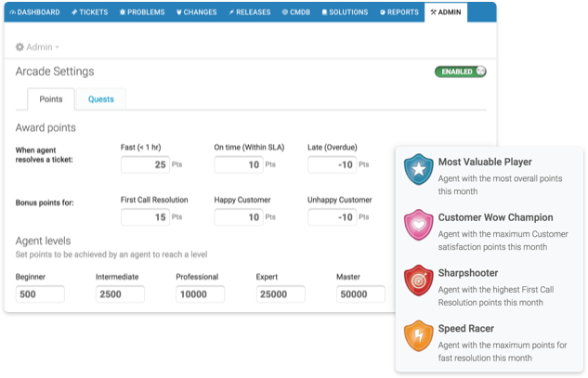Click the Beginner level points field

click(40, 294)
